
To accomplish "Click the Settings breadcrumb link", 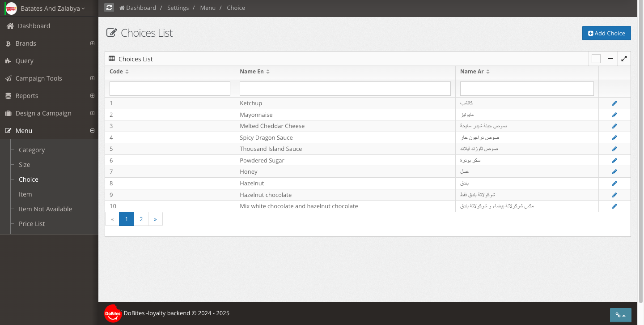I will tap(178, 8).
